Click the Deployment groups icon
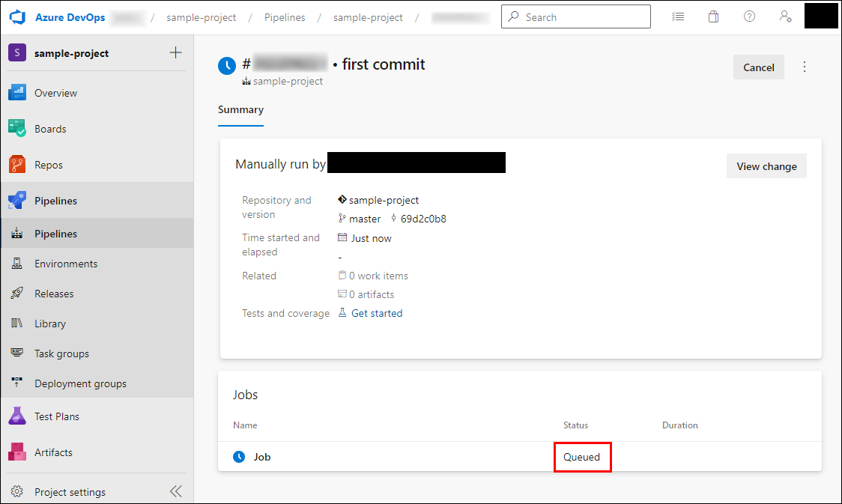This screenshot has width=842, height=504. [x=17, y=383]
